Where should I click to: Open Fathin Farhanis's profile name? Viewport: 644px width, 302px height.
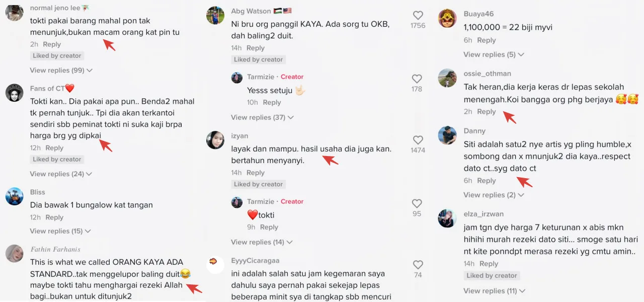click(x=55, y=249)
